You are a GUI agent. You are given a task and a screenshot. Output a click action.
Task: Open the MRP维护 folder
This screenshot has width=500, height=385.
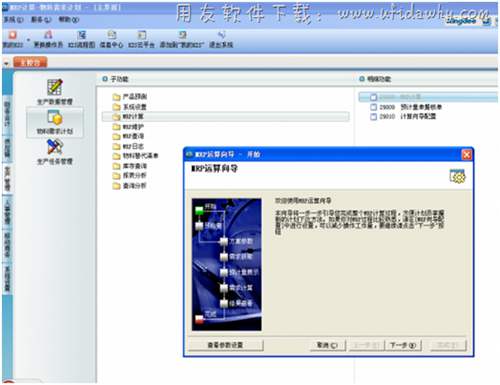click(x=128, y=127)
